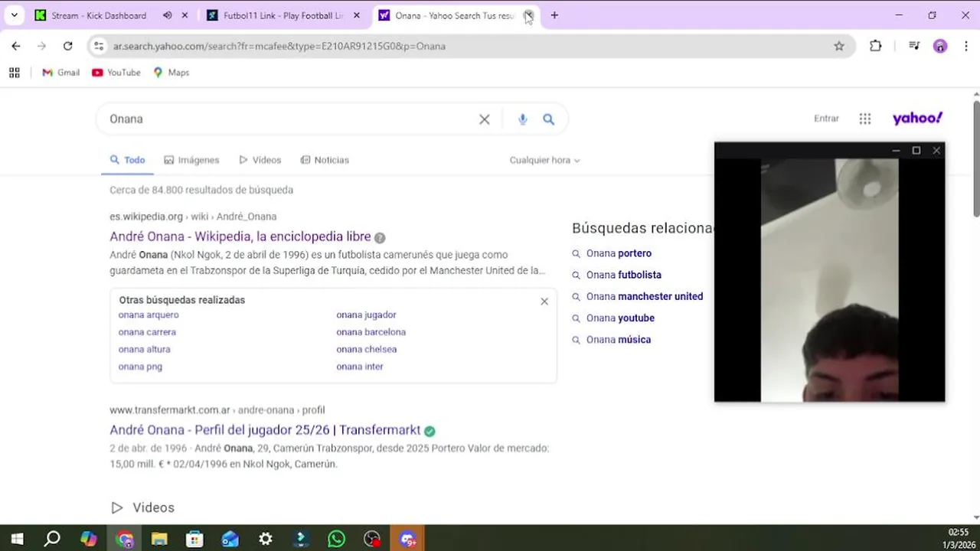Submit search with magnifier icon
980x551 pixels.
pos(549,119)
